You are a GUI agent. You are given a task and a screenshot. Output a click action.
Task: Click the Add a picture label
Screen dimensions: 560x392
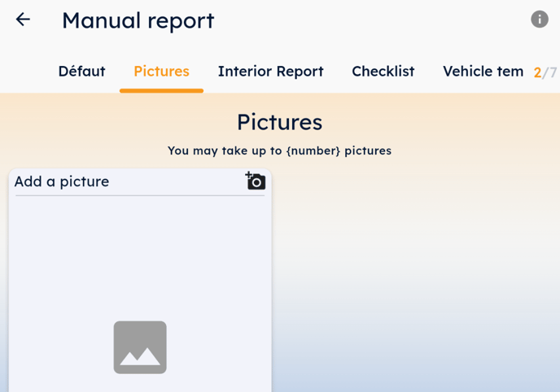[x=62, y=181]
